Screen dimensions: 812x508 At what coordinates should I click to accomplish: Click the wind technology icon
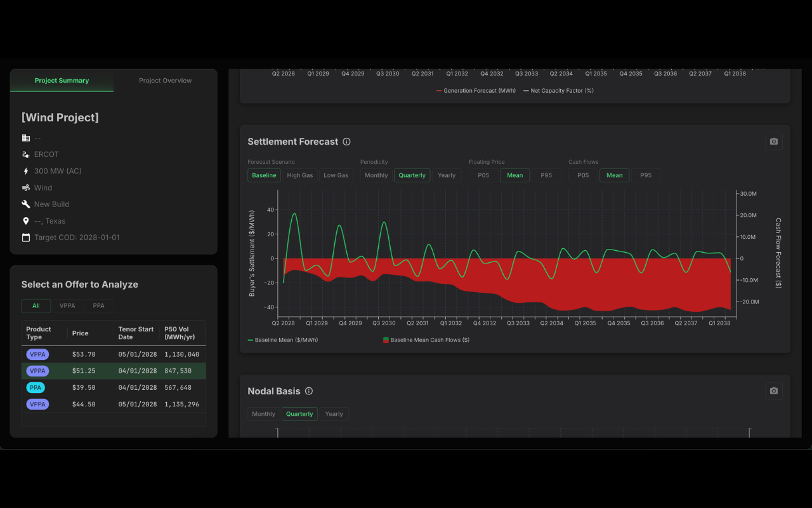[26, 188]
